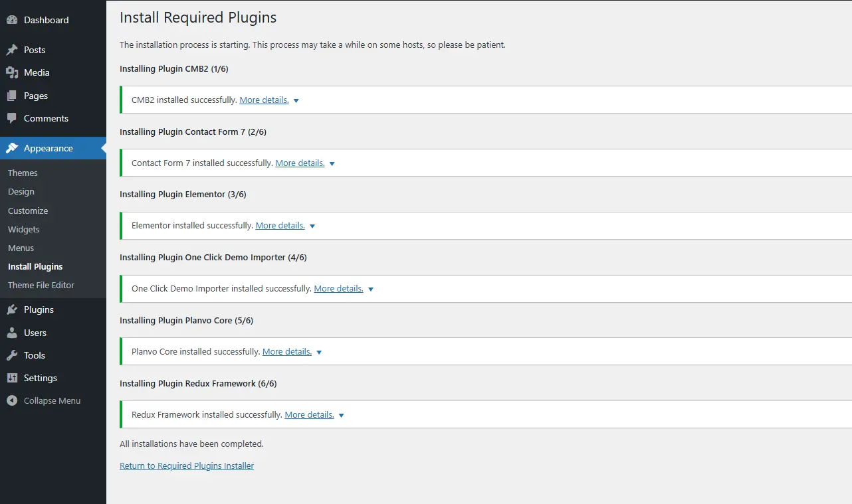
Task: Click the Media library icon
Action: point(12,72)
